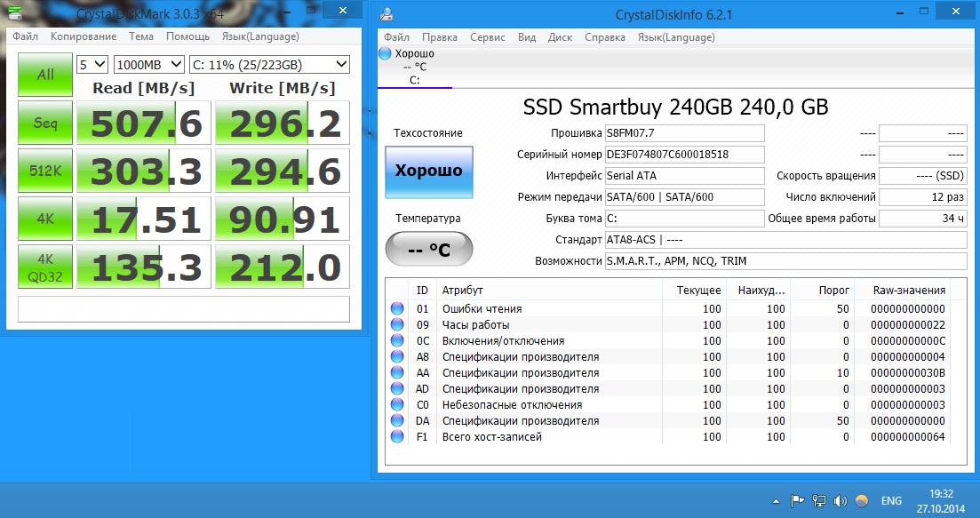Viewport: 980px width, 518px height.
Task: Open Справка menu in CrystalDiskInfo
Action: (x=605, y=36)
